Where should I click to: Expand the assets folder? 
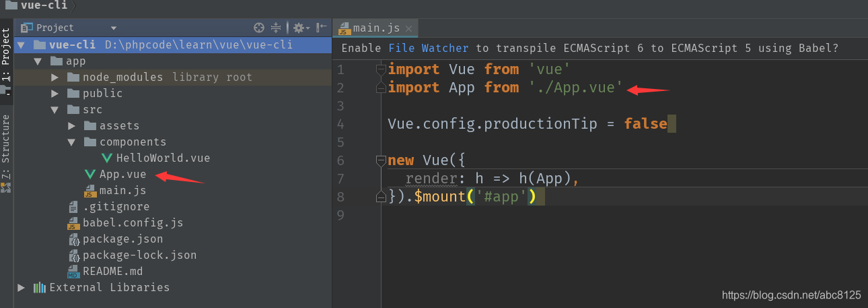pos(72,126)
